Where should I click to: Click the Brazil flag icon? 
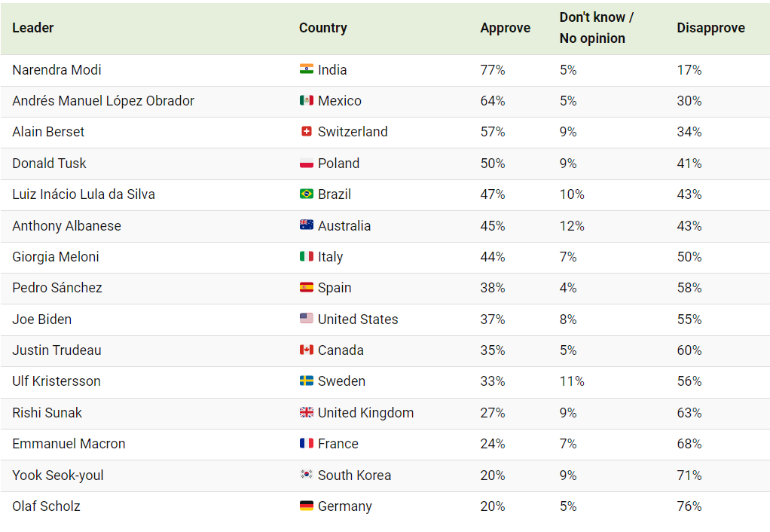pyautogui.click(x=307, y=194)
